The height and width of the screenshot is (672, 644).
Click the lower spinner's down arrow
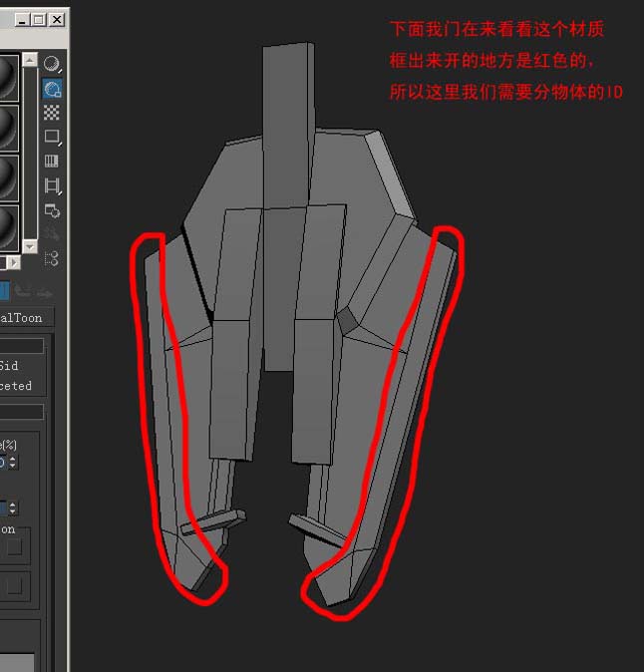tap(13, 511)
